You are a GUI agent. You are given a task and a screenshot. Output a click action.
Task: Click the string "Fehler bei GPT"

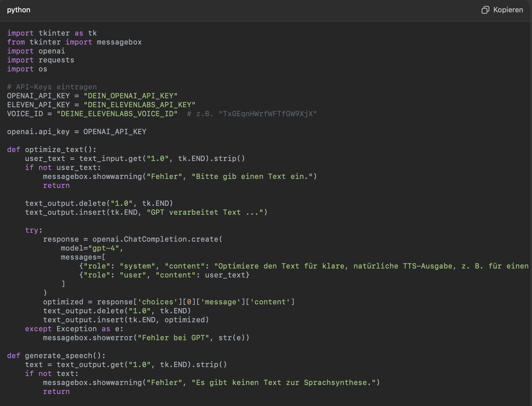[x=173, y=338]
